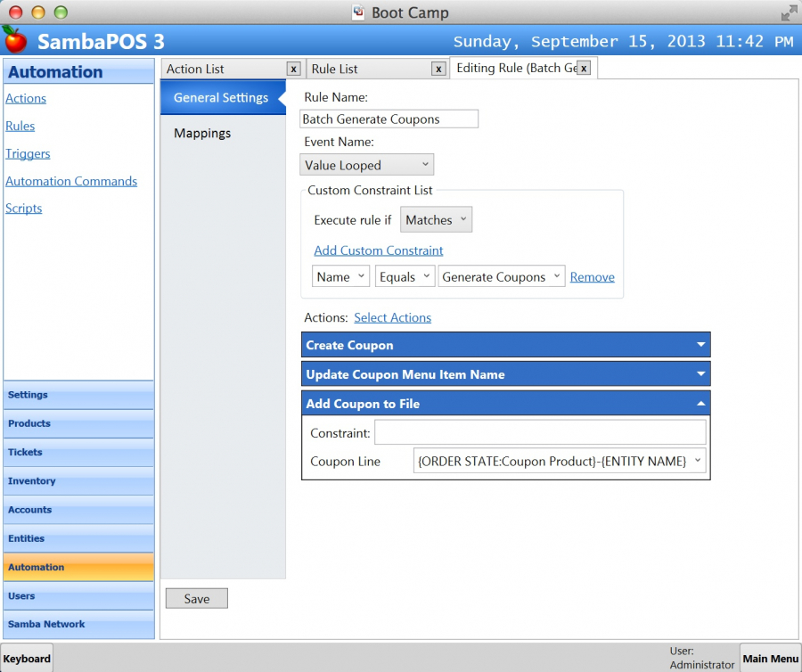The height and width of the screenshot is (672, 802).
Task: Click the Constraint input field
Action: (540, 433)
